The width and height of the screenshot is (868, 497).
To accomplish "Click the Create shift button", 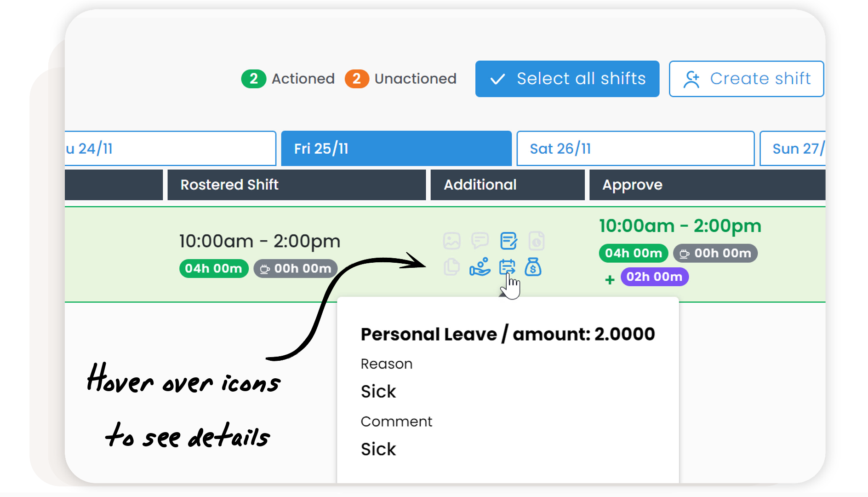I will tap(746, 79).
